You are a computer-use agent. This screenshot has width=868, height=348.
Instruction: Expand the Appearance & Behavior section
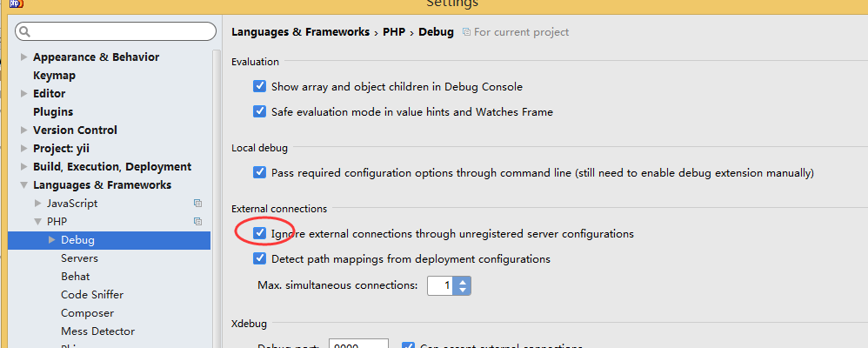pyautogui.click(x=23, y=57)
